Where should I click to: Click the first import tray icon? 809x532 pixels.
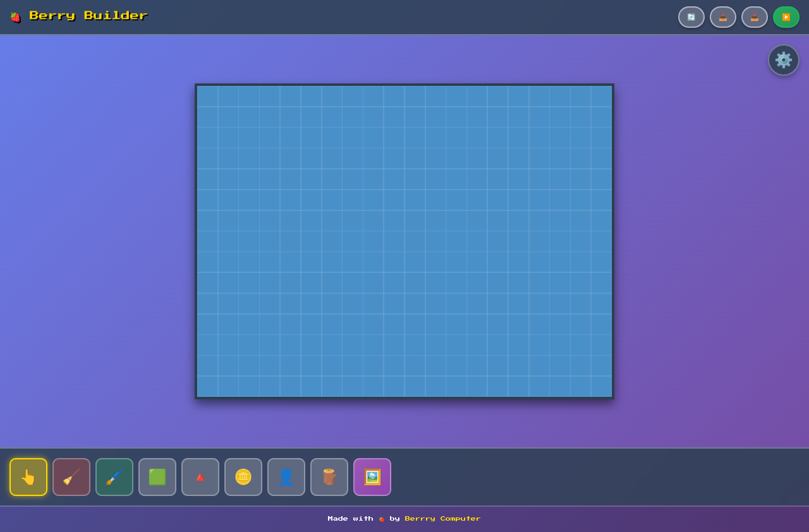point(722,17)
